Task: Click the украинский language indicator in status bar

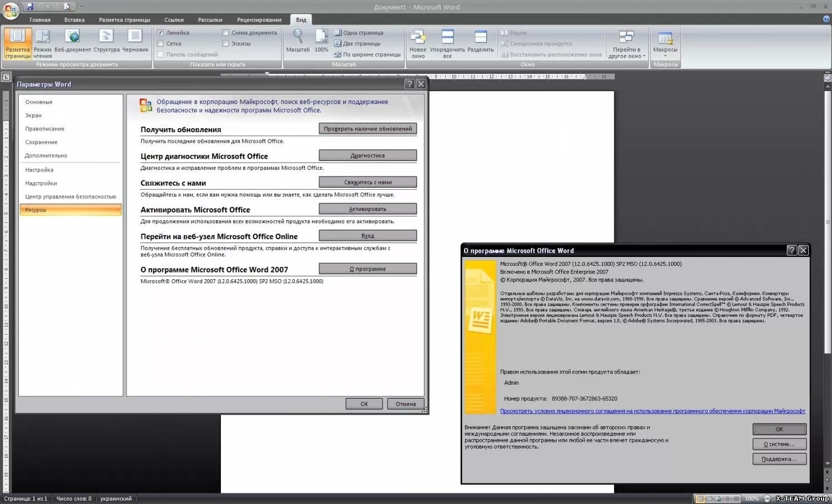Action: pos(116,498)
